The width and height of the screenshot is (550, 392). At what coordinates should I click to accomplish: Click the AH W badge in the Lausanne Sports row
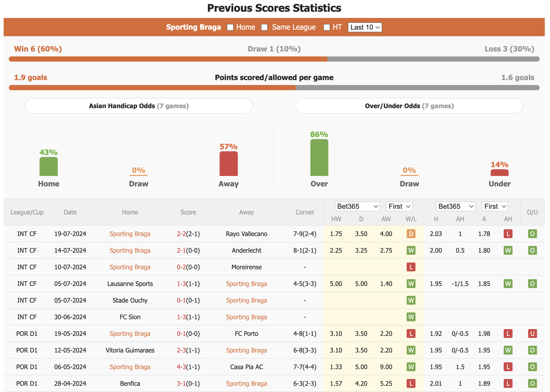pyautogui.click(x=508, y=284)
